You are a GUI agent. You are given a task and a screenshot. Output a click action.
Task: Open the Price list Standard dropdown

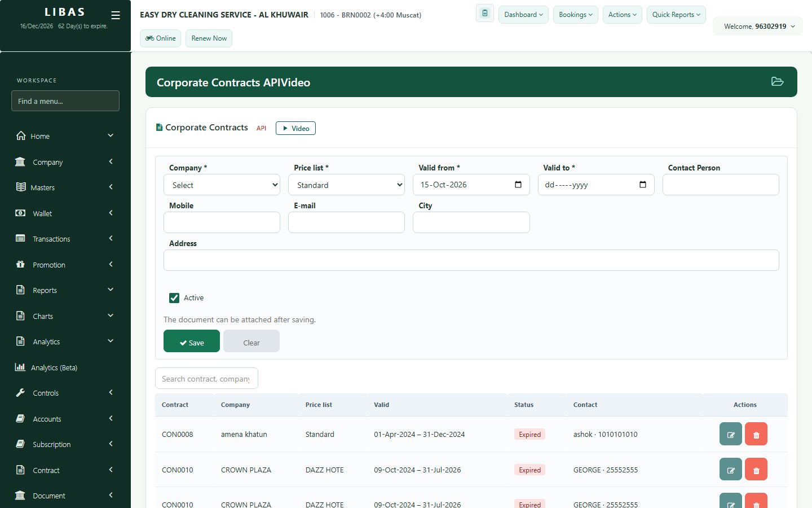(346, 185)
